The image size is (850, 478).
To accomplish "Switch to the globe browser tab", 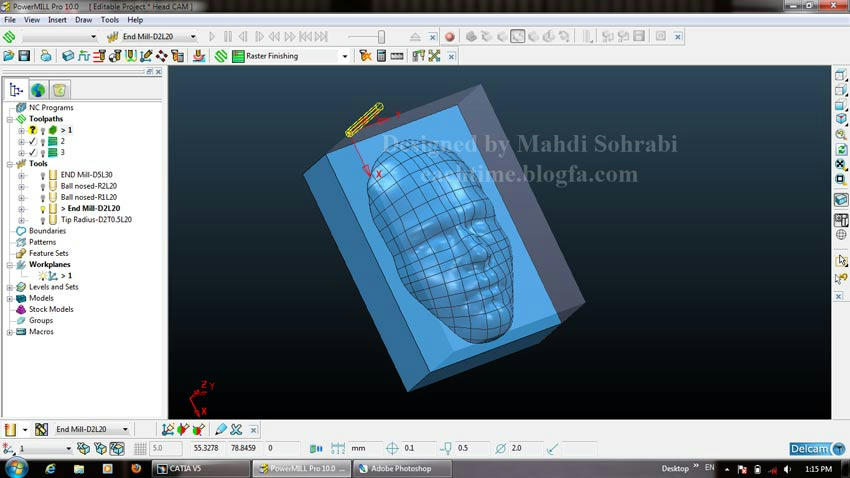I will pyautogui.click(x=38, y=90).
